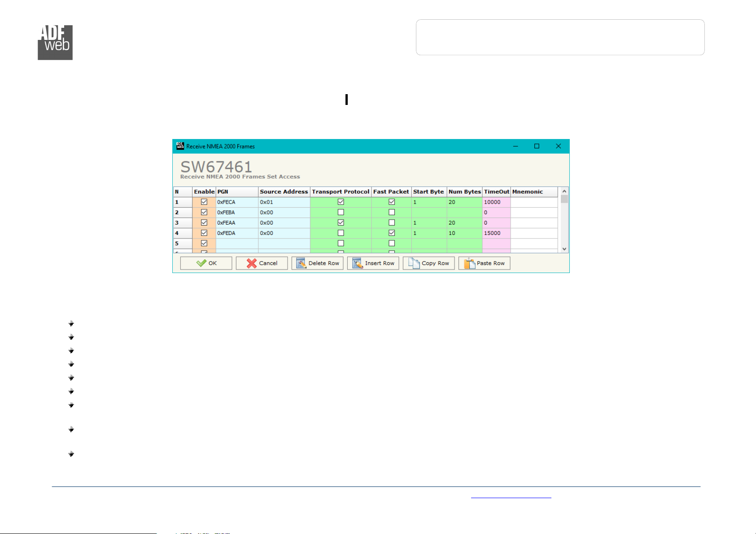Select Source Address cell in 0xFEBA row
756x534 pixels.
[284, 213]
